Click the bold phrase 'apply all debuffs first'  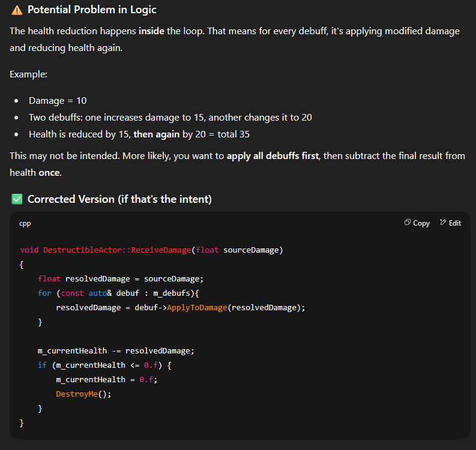tap(273, 156)
